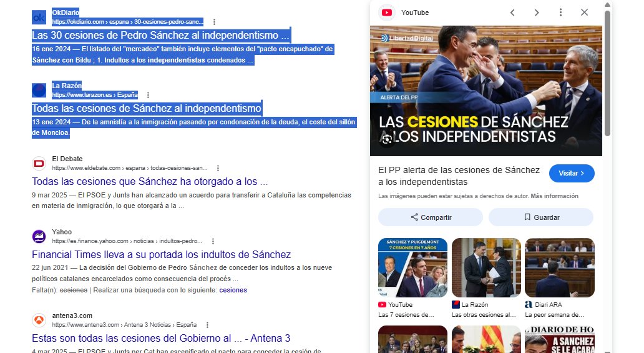Open 'Todas las cesiones que Sánchez ha otorgado' link
This screenshot has width=644, height=353.
tap(150, 181)
